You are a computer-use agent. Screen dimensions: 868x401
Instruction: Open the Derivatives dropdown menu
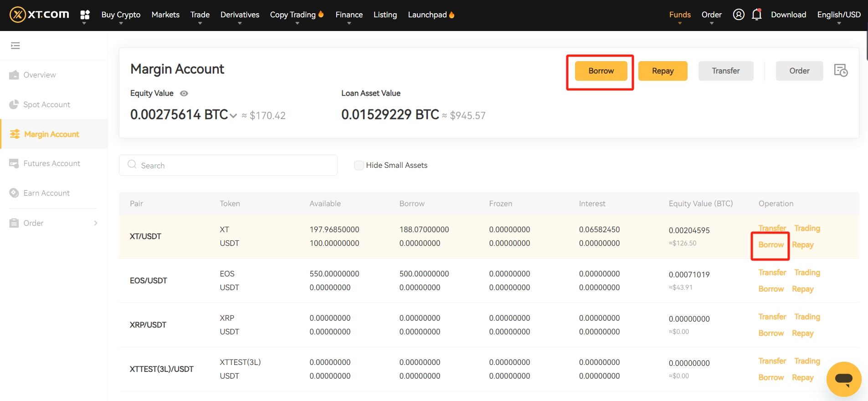pos(240,15)
